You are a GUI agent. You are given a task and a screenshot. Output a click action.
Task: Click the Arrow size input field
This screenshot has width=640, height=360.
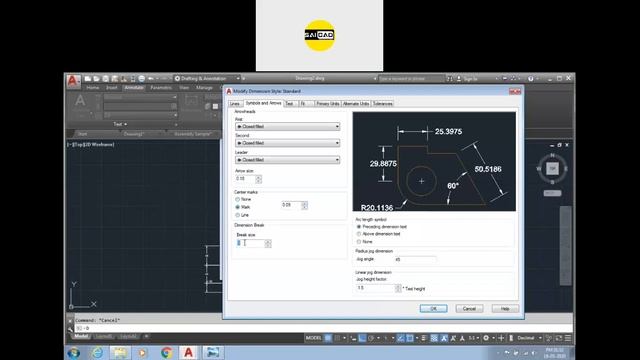[245, 179]
